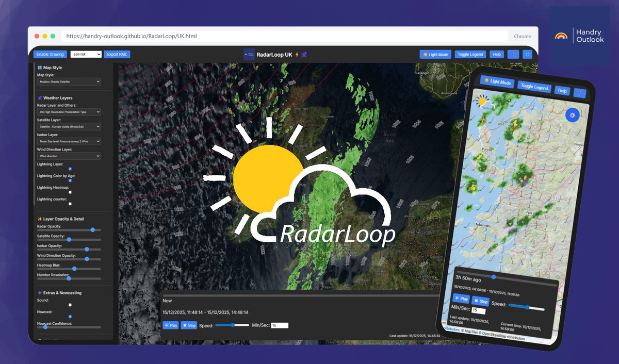This screenshot has height=364, width=619.
Task: Turn on the Sound checkbox under Extras
Action: [x=70, y=305]
